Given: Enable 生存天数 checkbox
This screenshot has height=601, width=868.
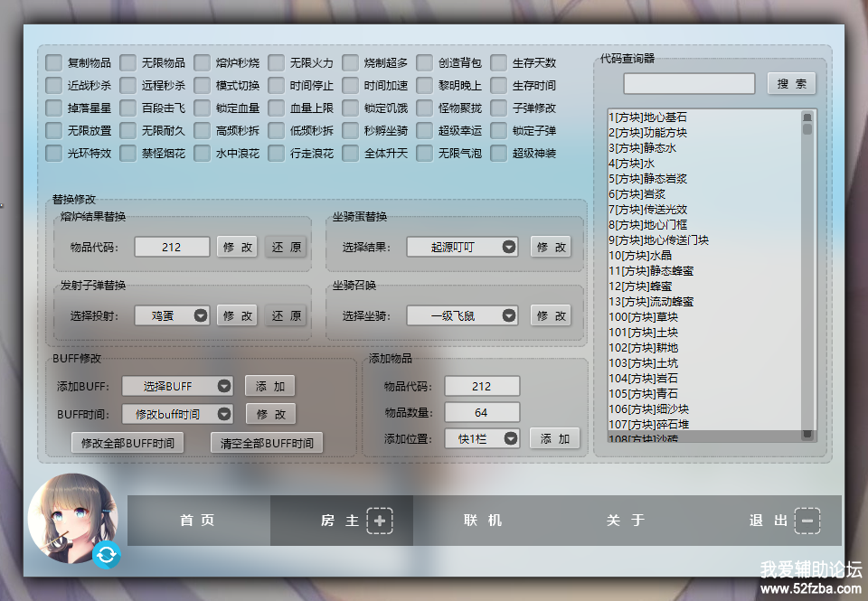Looking at the screenshot, I should tap(499, 62).
